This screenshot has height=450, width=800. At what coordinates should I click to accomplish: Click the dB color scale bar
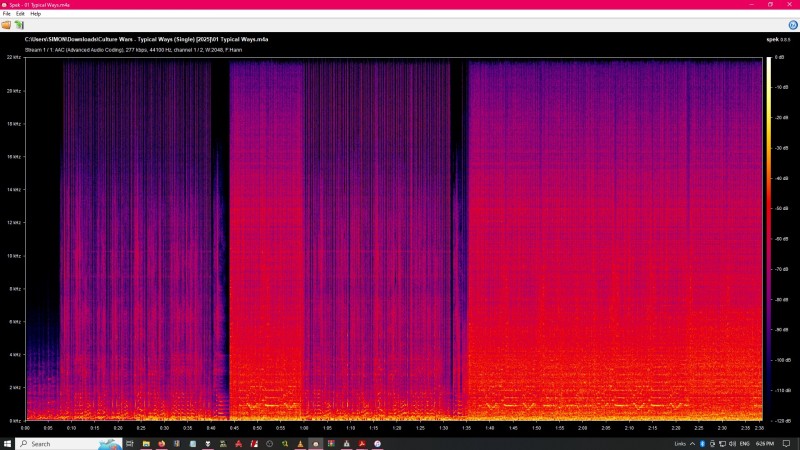768,238
